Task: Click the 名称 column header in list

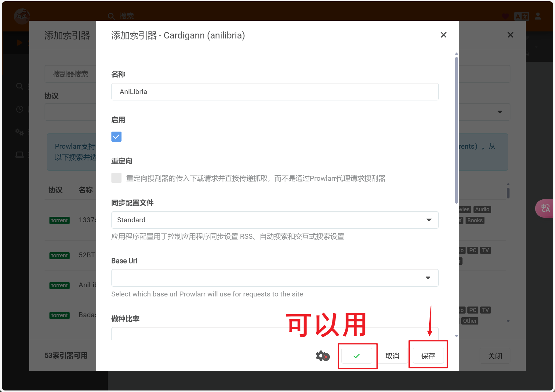Action: pyautogui.click(x=86, y=190)
